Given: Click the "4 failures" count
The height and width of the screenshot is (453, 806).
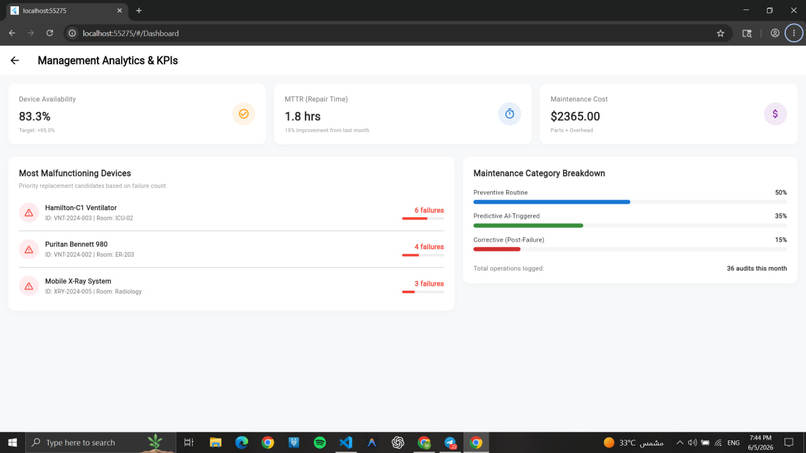Looking at the screenshot, I should [x=429, y=247].
